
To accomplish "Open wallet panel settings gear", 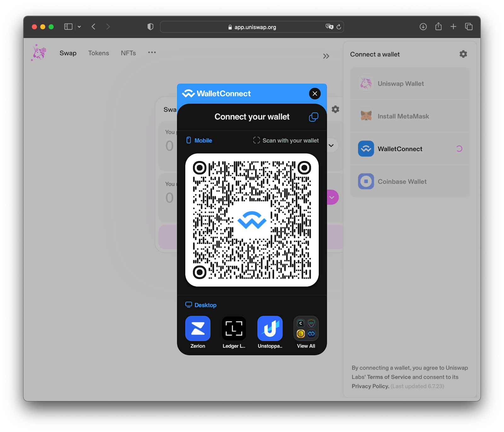I will 463,54.
